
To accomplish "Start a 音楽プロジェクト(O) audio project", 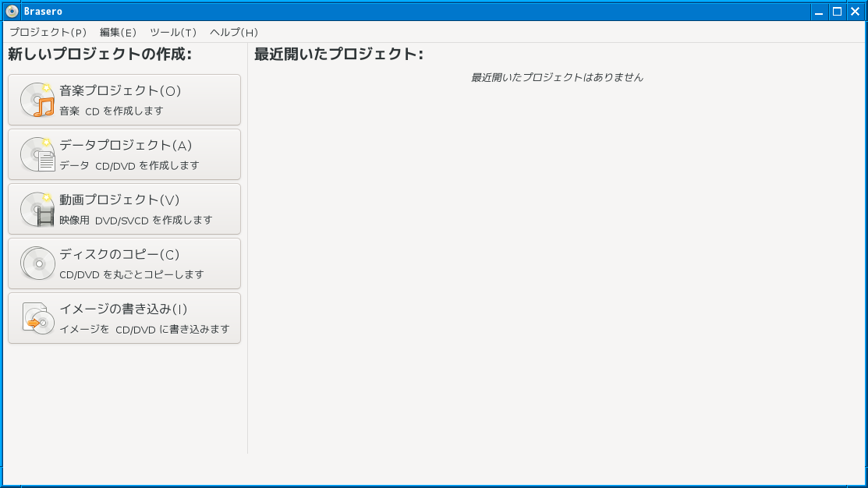I will pyautogui.click(x=125, y=100).
